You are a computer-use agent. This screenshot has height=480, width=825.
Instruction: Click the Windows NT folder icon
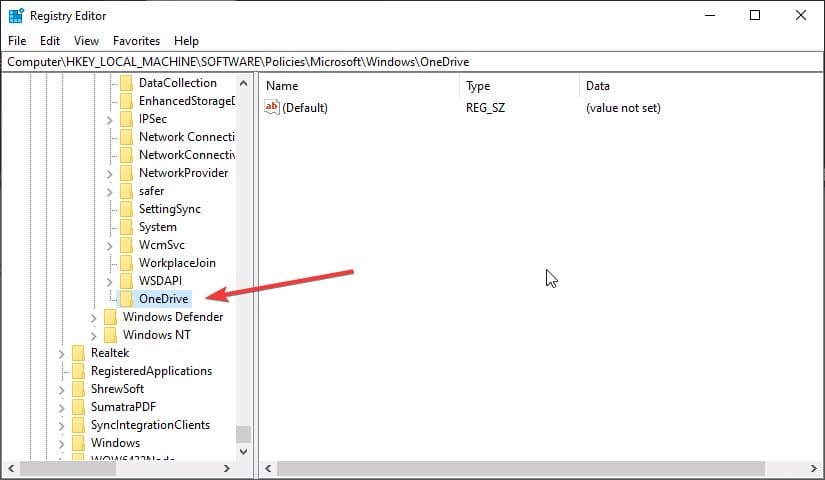click(x=110, y=335)
